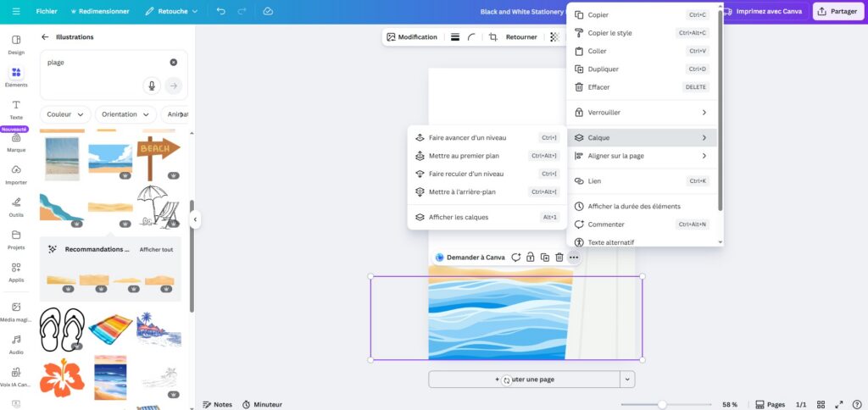Click 'Afficher tout' next to Recommandations
868x410 pixels.
(156, 250)
